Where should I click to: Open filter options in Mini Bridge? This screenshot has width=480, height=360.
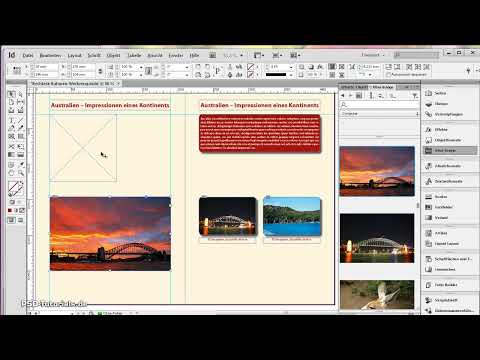point(415,96)
